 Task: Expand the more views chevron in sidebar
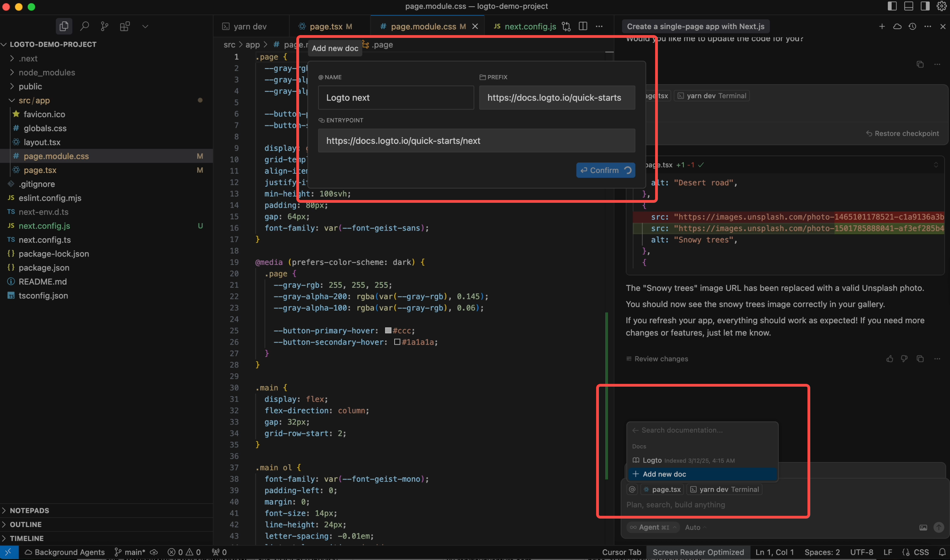point(145,26)
